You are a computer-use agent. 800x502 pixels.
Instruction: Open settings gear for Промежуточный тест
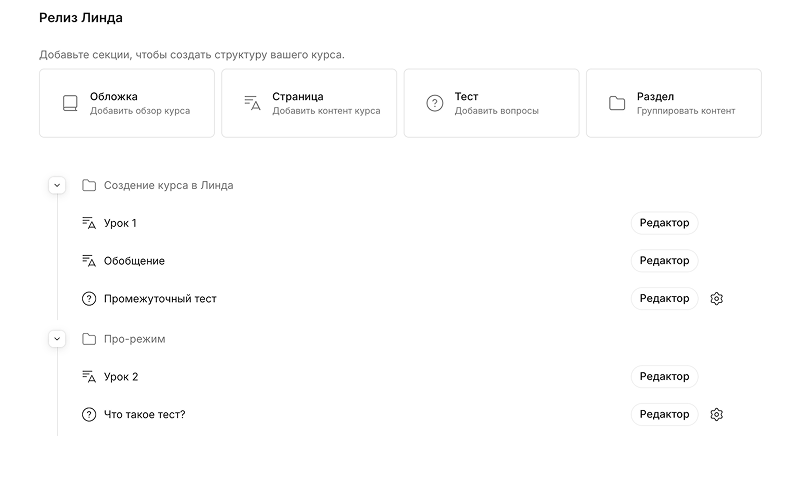(x=716, y=298)
